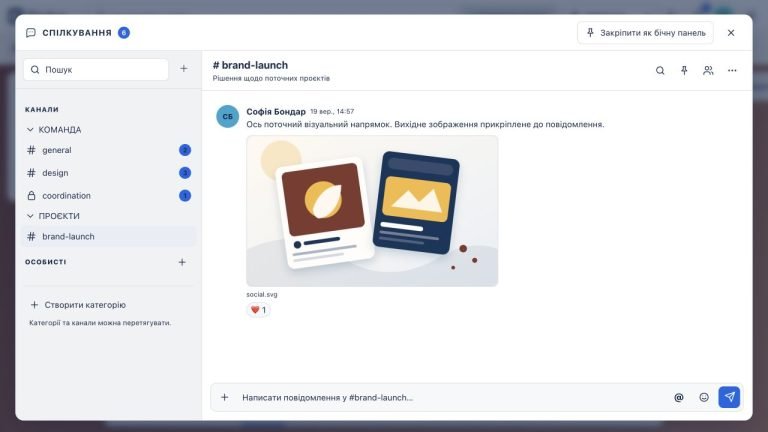Add a new channel next to search
768x432 pixels.
point(184,69)
